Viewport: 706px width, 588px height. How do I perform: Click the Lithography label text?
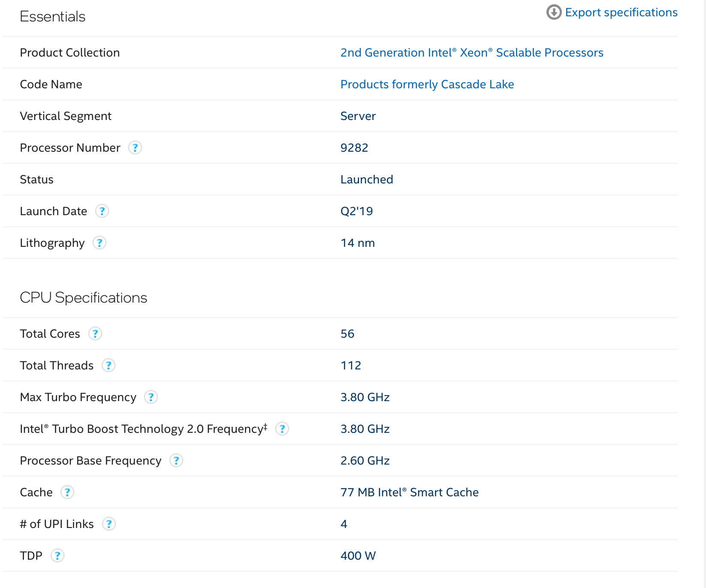pos(52,243)
